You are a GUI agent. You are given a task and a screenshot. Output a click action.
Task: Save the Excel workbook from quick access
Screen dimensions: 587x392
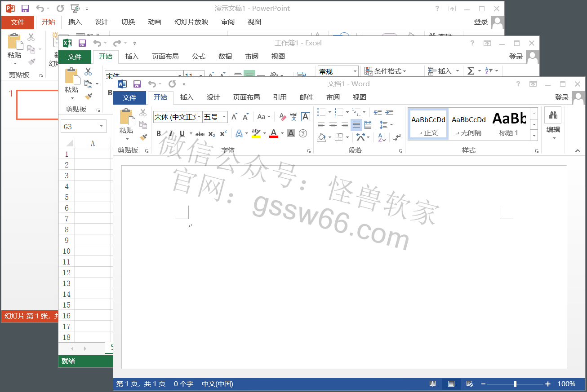82,43
